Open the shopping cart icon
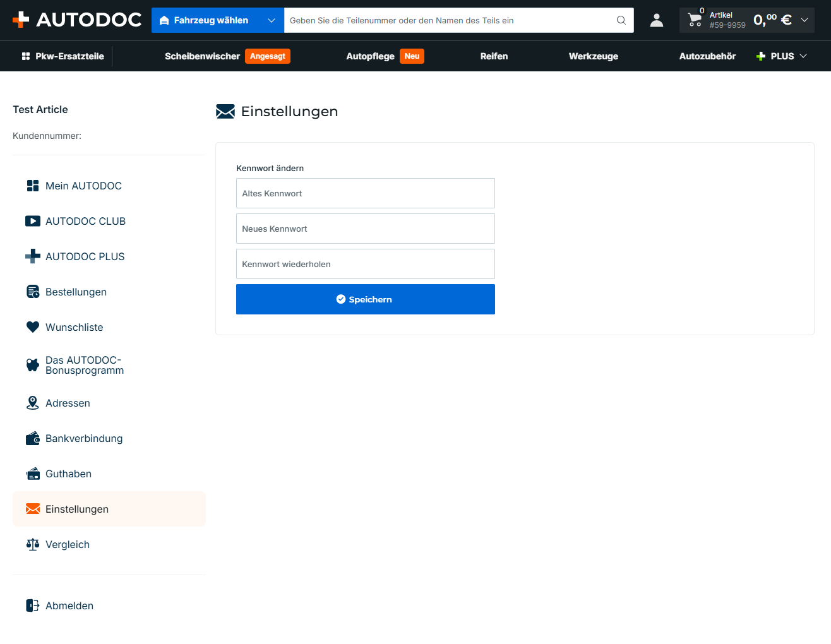 (695, 20)
